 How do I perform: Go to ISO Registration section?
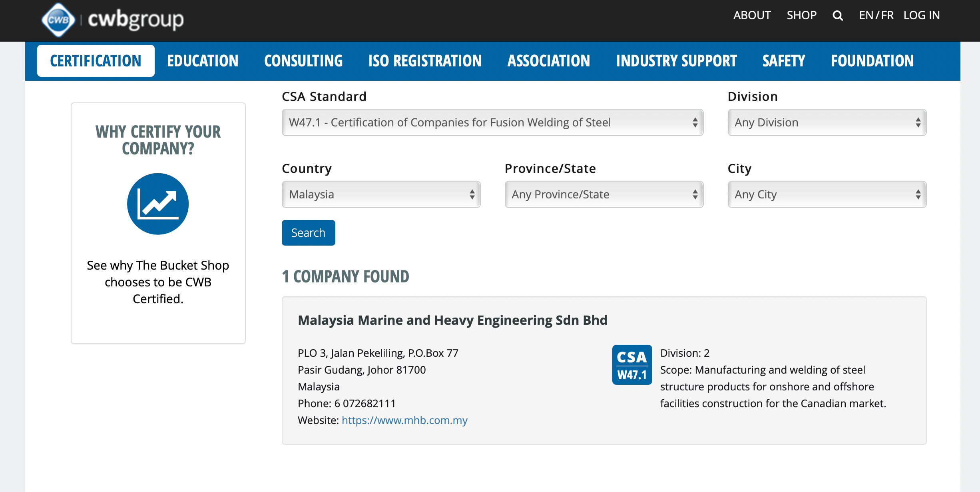(425, 61)
